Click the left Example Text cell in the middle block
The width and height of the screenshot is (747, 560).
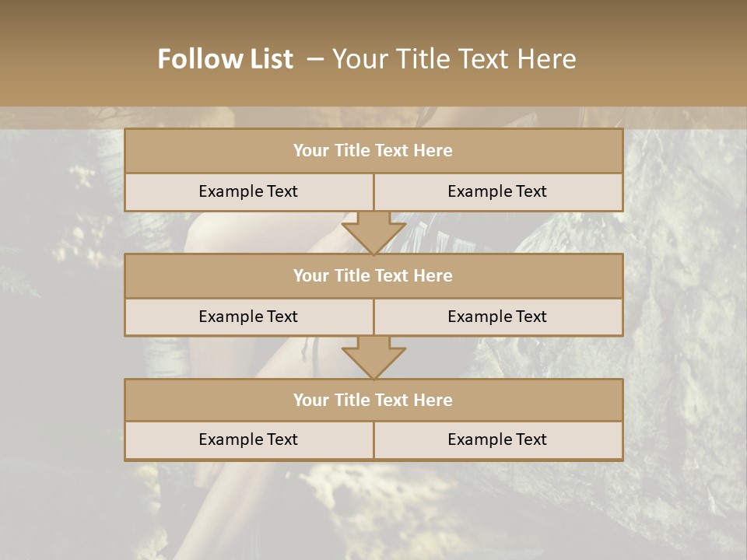click(248, 317)
